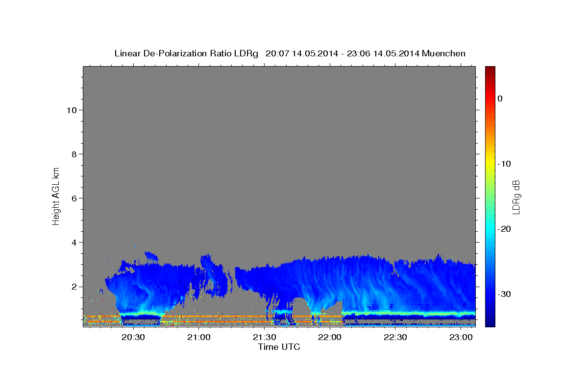The width and height of the screenshot is (588, 392).
Task: Click the 'Height AGL km' axis label
Action: (56, 196)
